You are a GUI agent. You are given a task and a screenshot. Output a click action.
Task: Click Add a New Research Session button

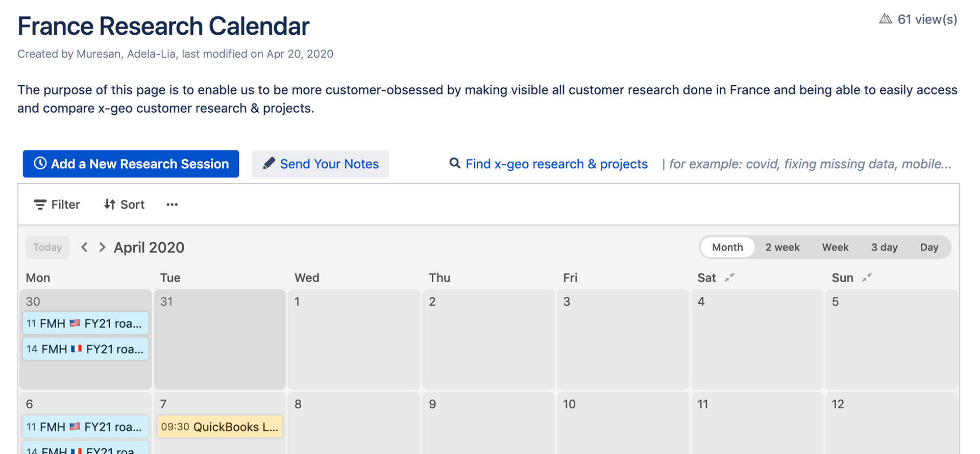[x=131, y=164]
